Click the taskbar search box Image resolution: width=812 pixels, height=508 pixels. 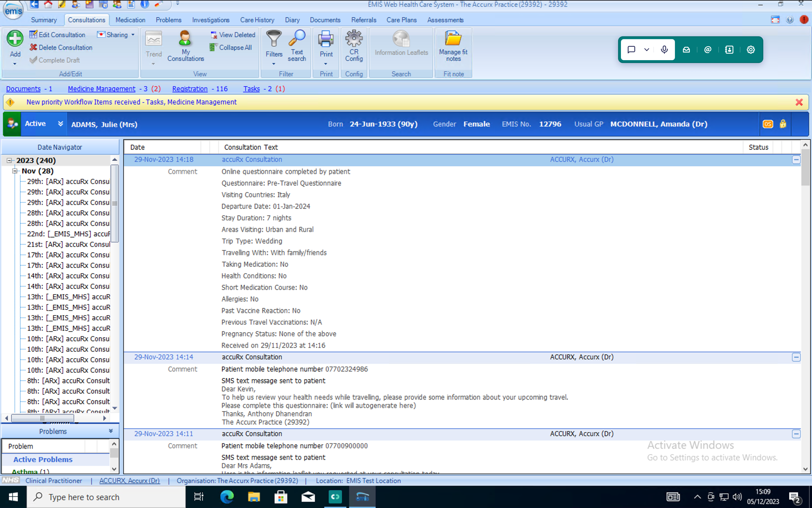point(106,497)
